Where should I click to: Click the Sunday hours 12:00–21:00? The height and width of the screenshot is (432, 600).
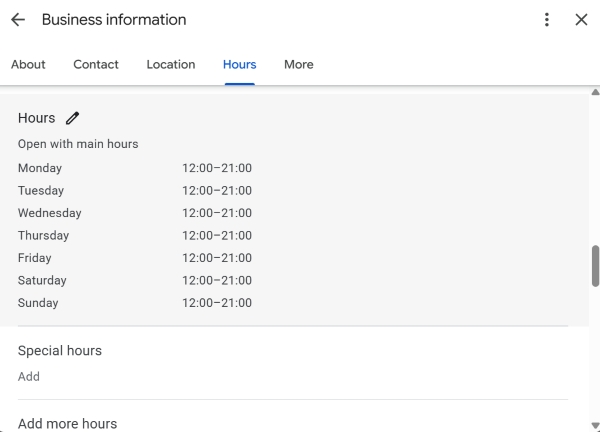217,303
